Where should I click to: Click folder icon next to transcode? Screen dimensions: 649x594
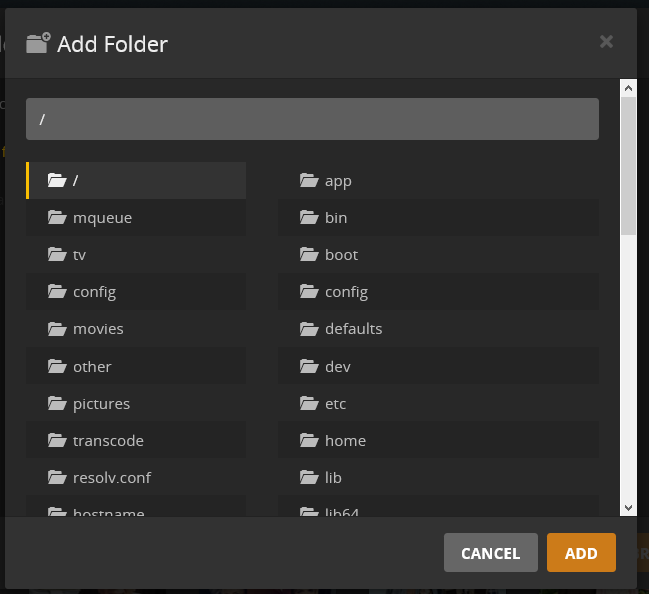pyautogui.click(x=57, y=440)
